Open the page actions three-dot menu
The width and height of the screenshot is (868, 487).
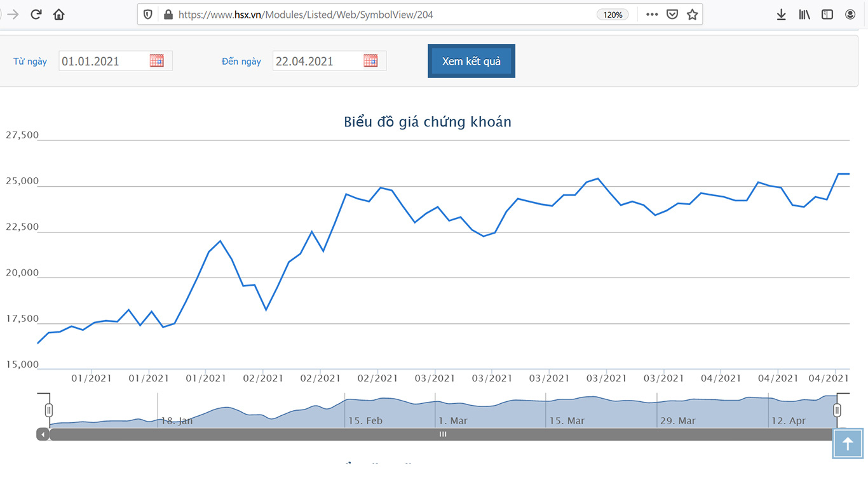click(652, 14)
